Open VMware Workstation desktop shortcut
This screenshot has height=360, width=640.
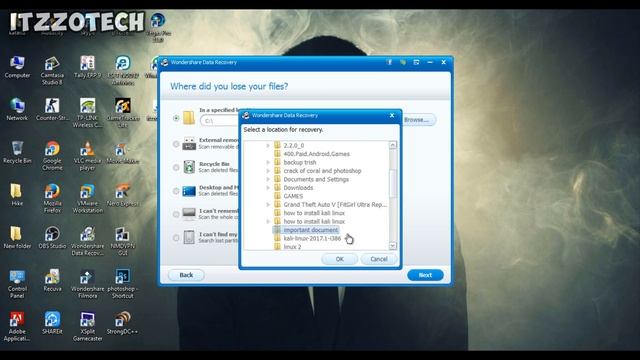pyautogui.click(x=87, y=198)
